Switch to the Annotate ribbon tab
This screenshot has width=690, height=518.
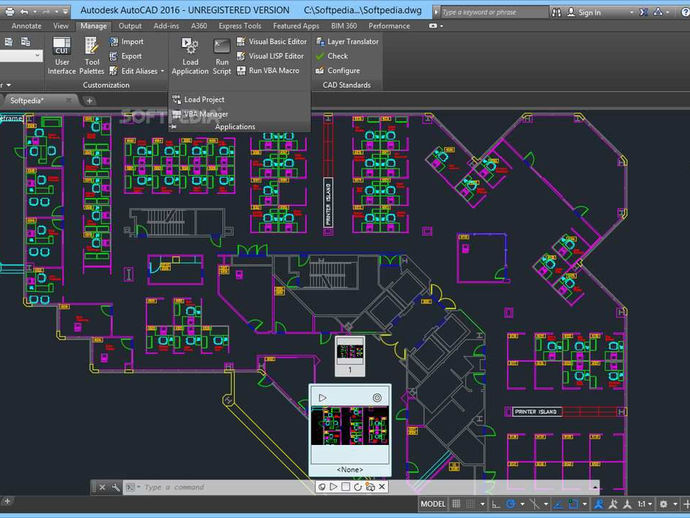(x=26, y=26)
